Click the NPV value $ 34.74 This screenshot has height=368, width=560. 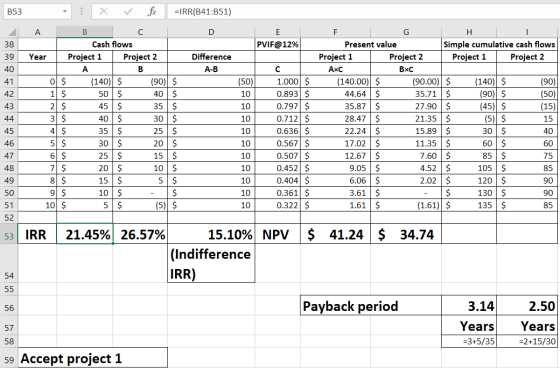pyautogui.click(x=406, y=234)
